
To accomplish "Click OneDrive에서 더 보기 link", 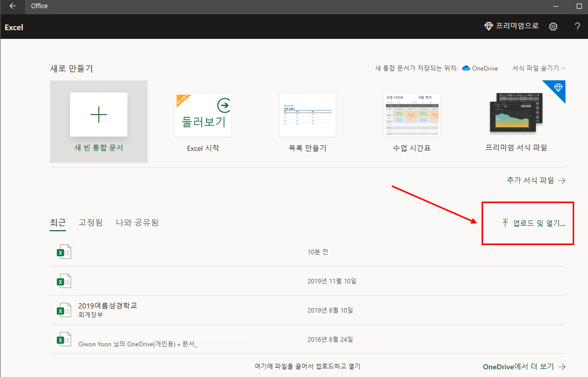I will 524,367.
